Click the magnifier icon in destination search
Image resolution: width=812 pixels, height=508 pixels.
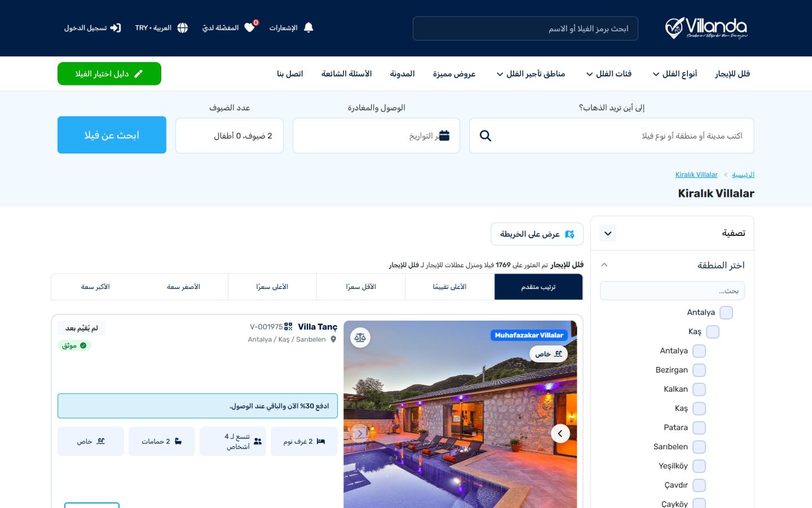(486, 135)
